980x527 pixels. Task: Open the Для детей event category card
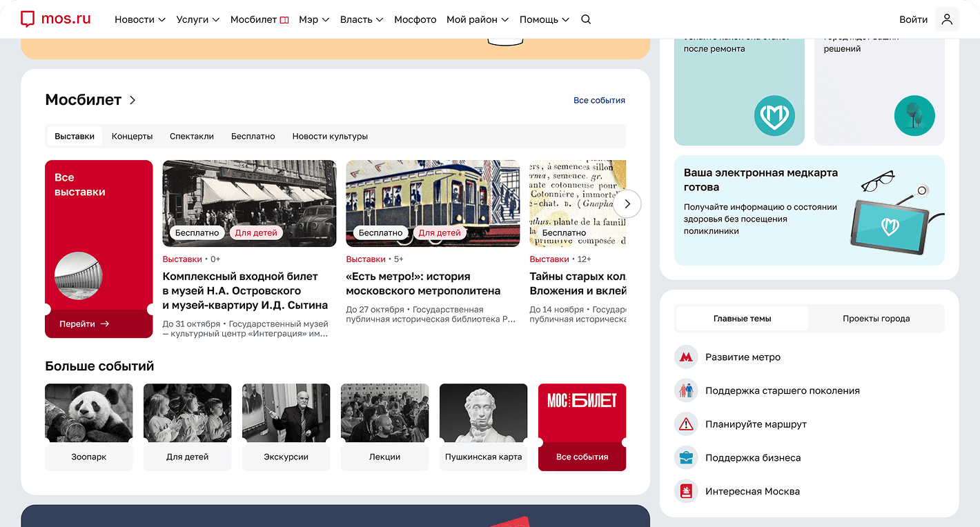187,428
